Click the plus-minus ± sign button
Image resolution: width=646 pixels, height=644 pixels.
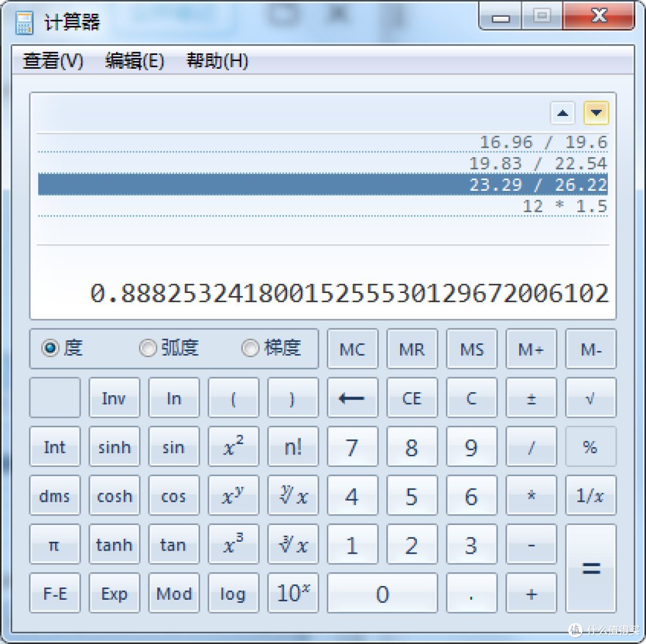coord(531,398)
